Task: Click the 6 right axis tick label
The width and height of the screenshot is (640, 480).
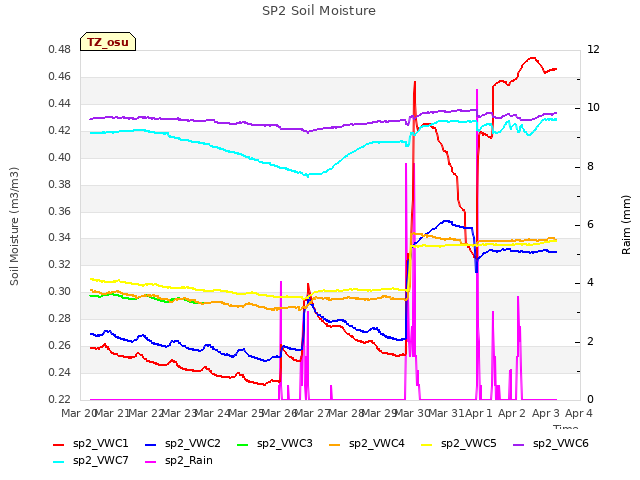Action: (x=590, y=224)
